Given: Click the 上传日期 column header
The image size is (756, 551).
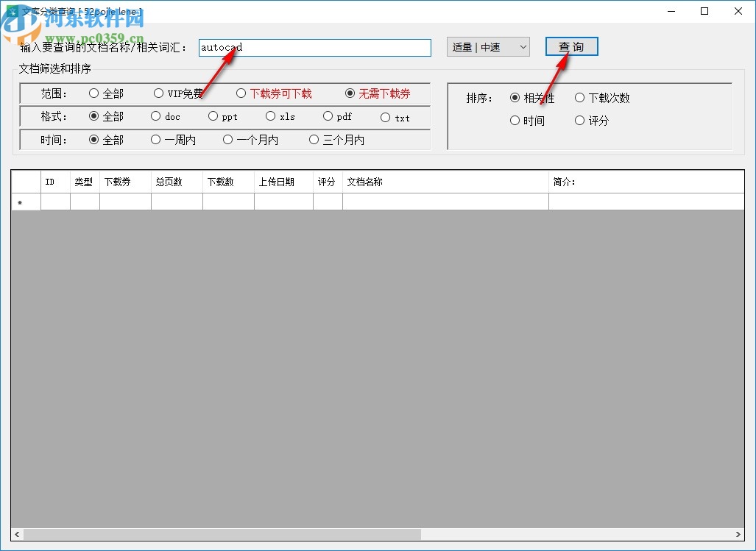Looking at the screenshot, I should coord(283,182).
